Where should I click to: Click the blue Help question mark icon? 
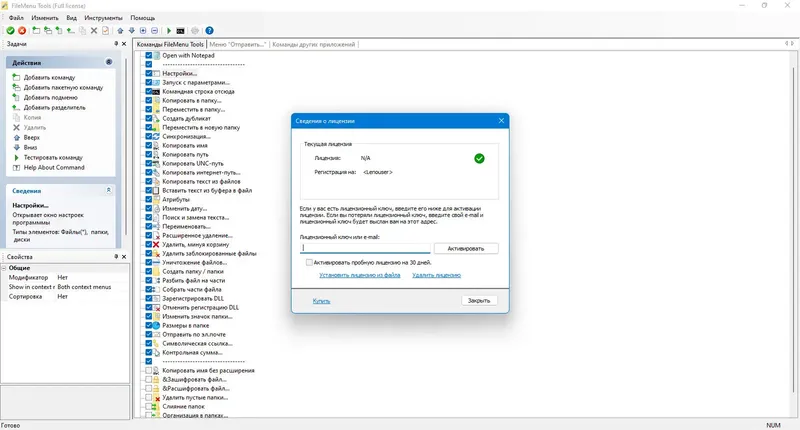pyautogui.click(x=209, y=31)
